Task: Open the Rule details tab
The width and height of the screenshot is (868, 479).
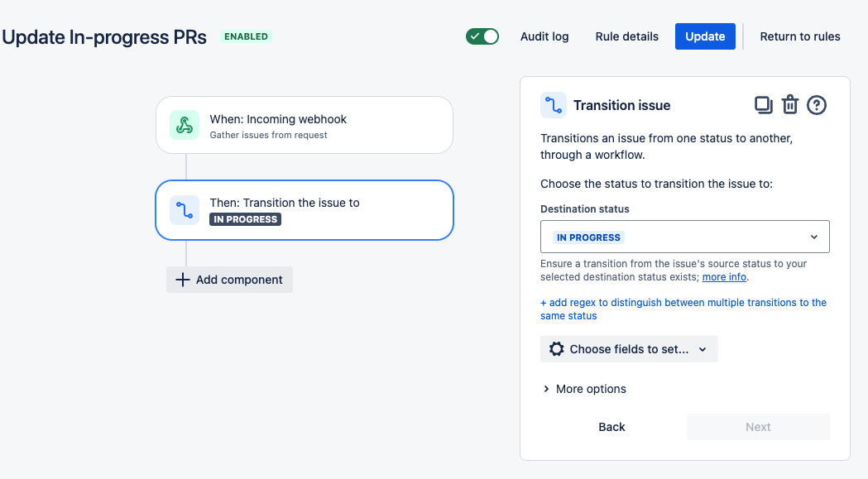Action: pos(626,36)
